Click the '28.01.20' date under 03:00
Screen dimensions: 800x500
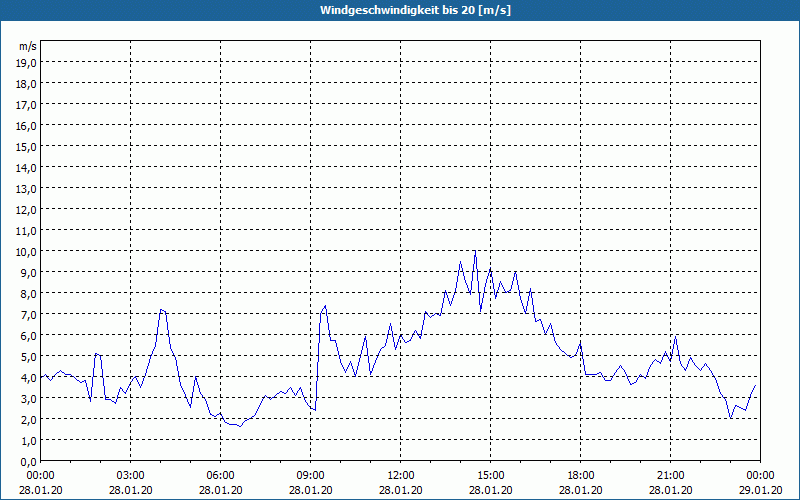131,490
